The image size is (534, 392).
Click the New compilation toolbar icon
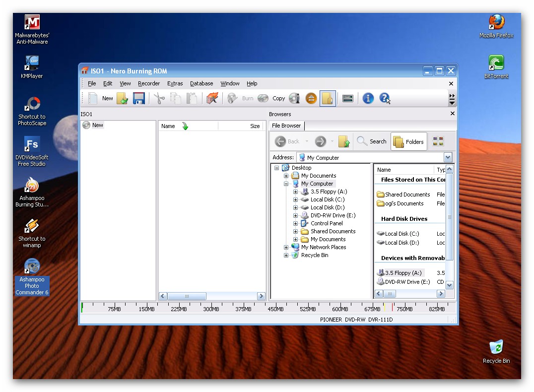point(93,98)
